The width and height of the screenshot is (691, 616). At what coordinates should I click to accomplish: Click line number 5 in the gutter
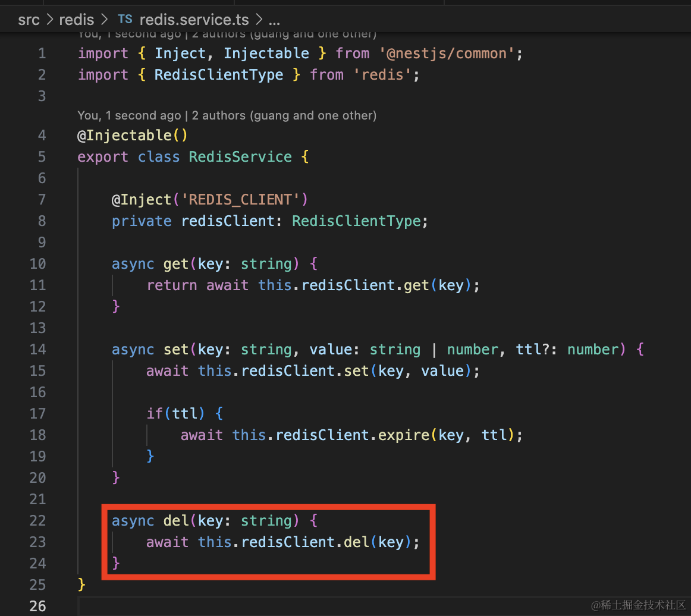41,157
